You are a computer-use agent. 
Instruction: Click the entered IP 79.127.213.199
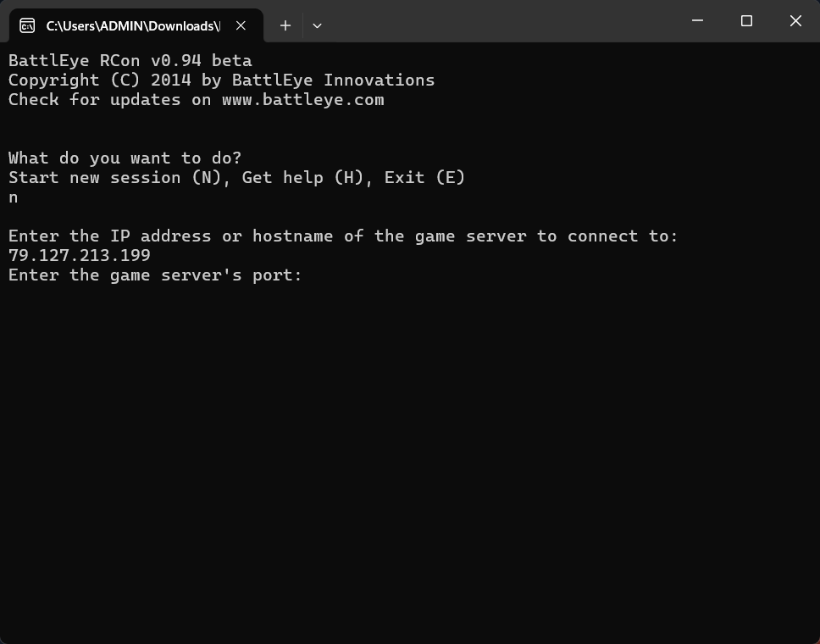80,255
